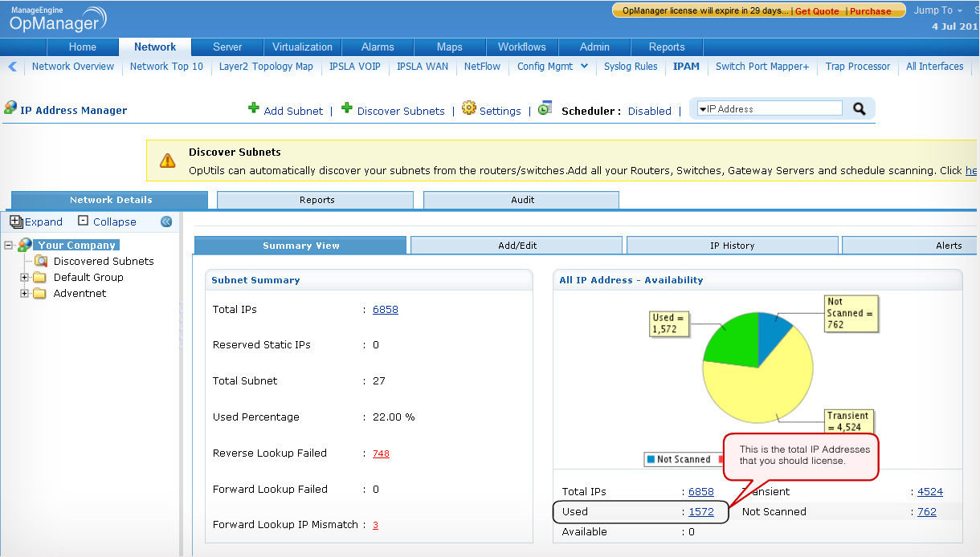
Task: Click the Collapse all tree icon
Action: click(83, 221)
